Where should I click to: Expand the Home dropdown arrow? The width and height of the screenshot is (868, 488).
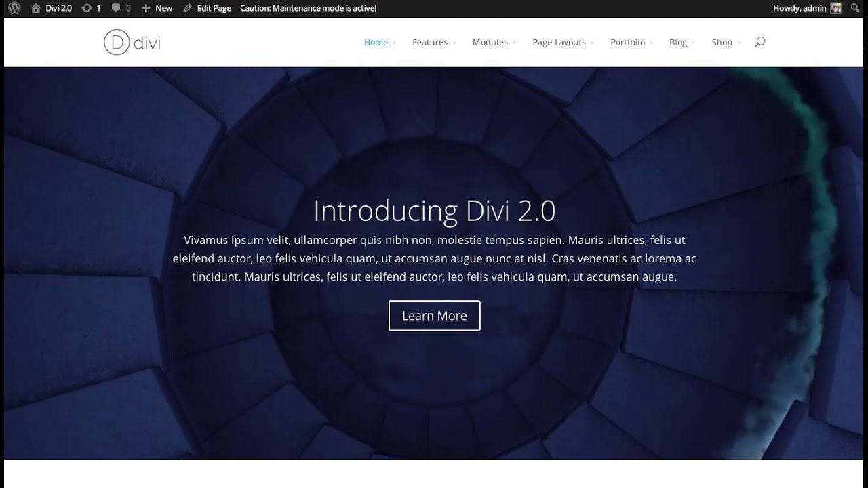(394, 43)
